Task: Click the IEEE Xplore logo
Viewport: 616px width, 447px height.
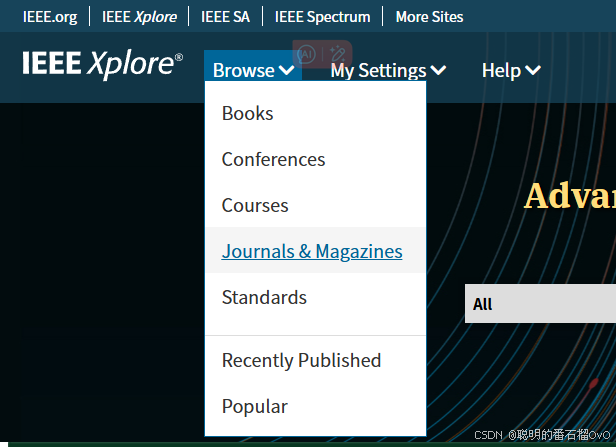Action: point(103,64)
